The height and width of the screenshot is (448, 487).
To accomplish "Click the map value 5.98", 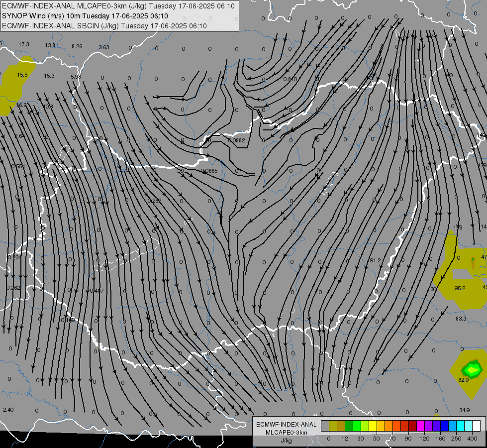I will pyautogui.click(x=76, y=77).
